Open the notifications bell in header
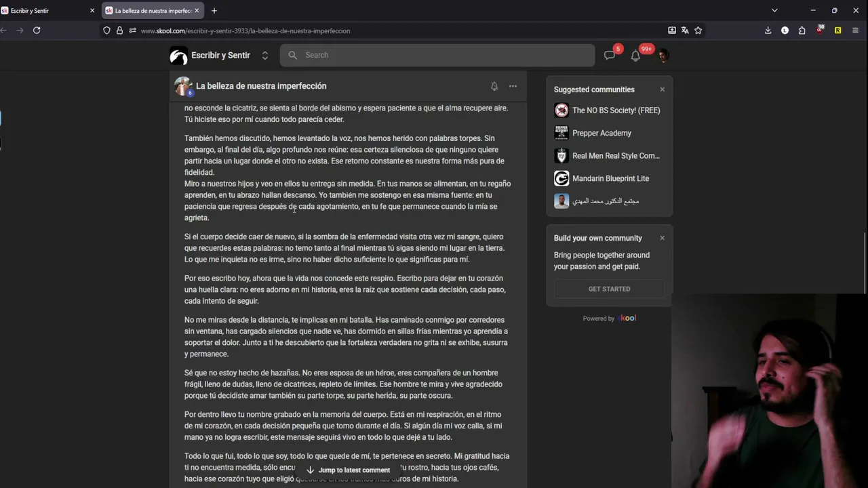 click(x=635, y=56)
